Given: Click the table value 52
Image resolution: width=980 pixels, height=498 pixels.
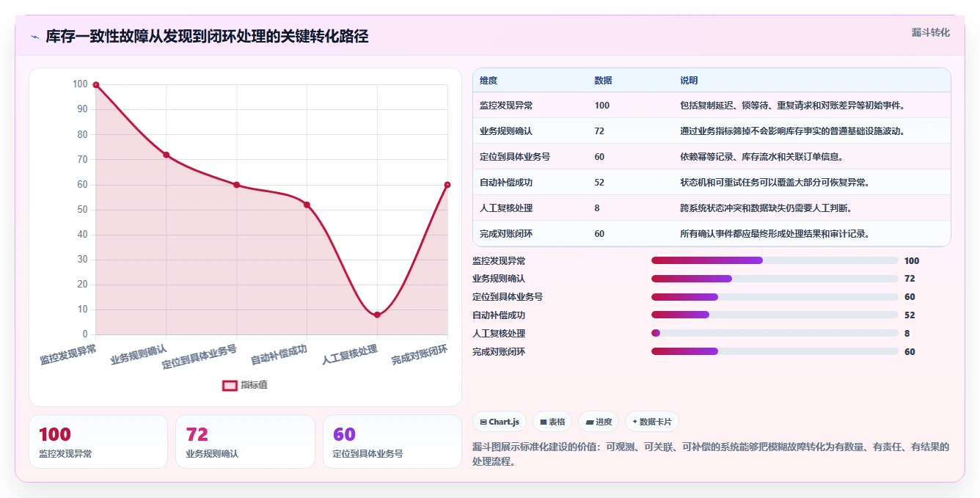Looking at the screenshot, I should click(599, 183).
